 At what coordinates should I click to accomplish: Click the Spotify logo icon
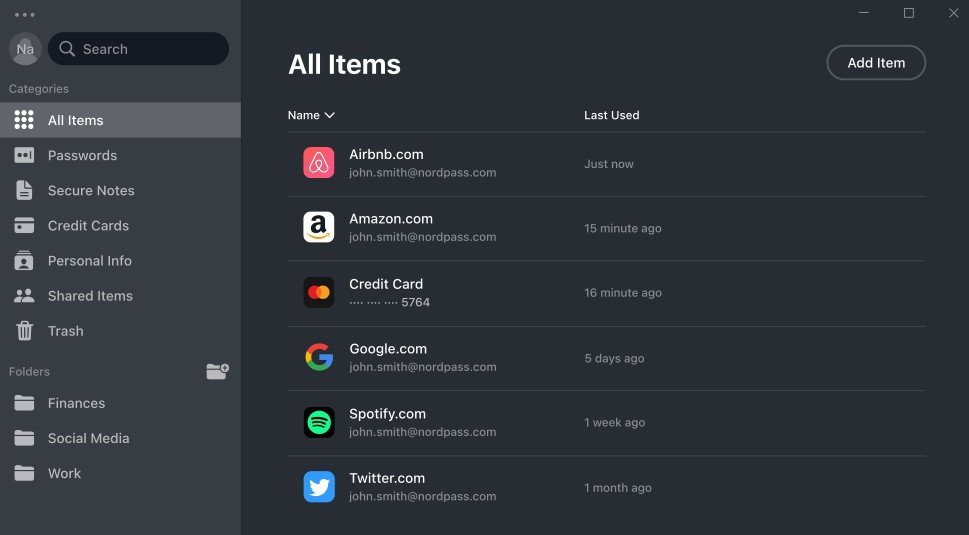tap(319, 423)
